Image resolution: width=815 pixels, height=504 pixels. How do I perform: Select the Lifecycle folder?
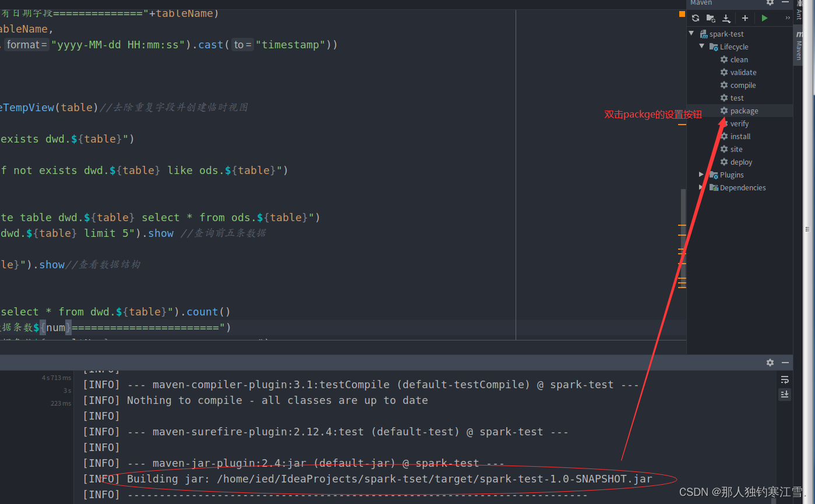coord(734,47)
